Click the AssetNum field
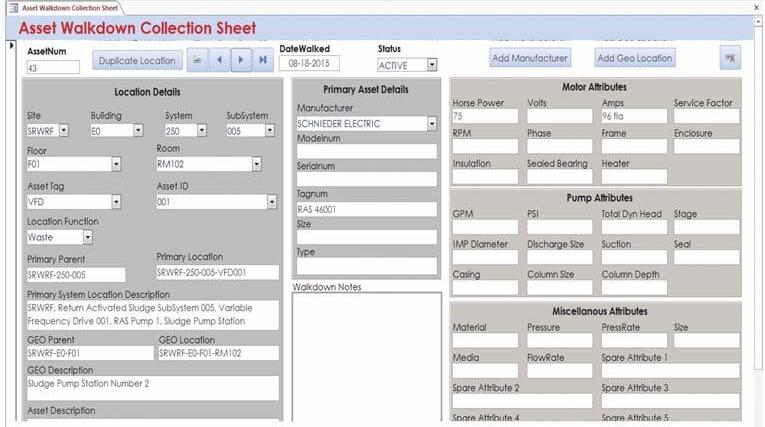This screenshot has width=765, height=427. point(53,68)
